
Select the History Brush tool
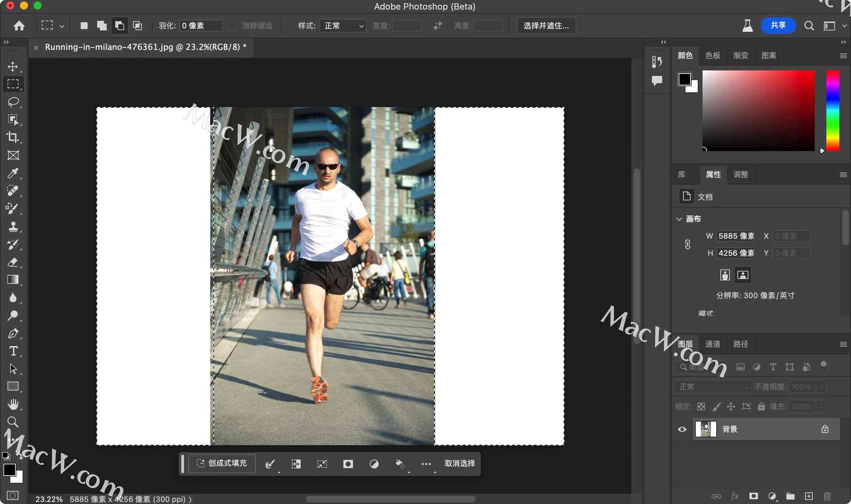tap(13, 244)
